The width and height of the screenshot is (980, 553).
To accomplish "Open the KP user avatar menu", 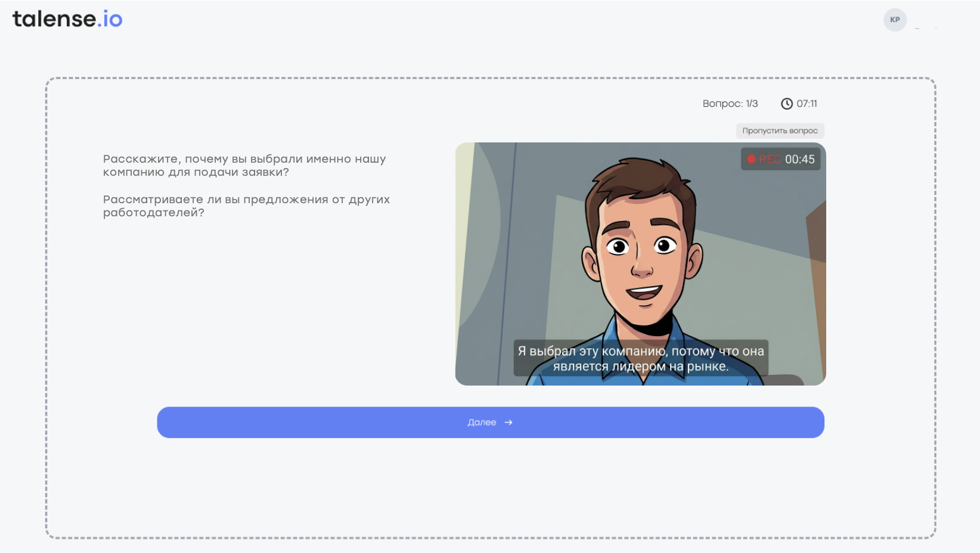I will pos(895,20).
